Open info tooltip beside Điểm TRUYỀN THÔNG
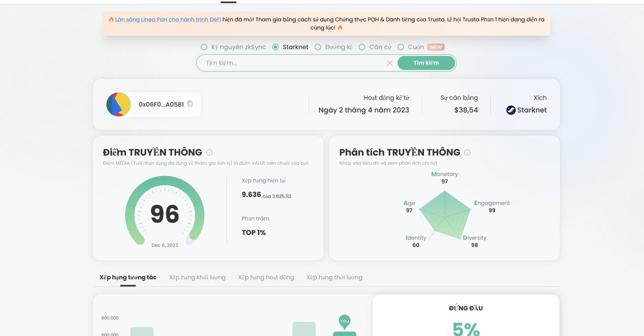Screen dimensions: 644x336 [209, 152]
